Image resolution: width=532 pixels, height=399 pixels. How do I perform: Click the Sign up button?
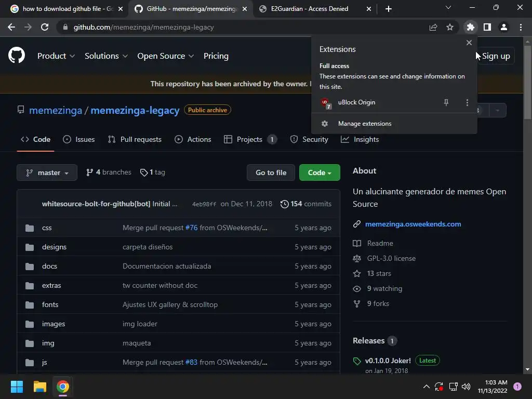[496, 56]
